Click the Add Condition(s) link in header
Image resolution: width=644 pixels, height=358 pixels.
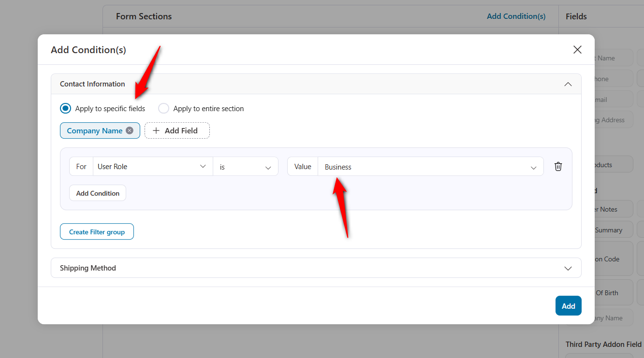[516, 16]
